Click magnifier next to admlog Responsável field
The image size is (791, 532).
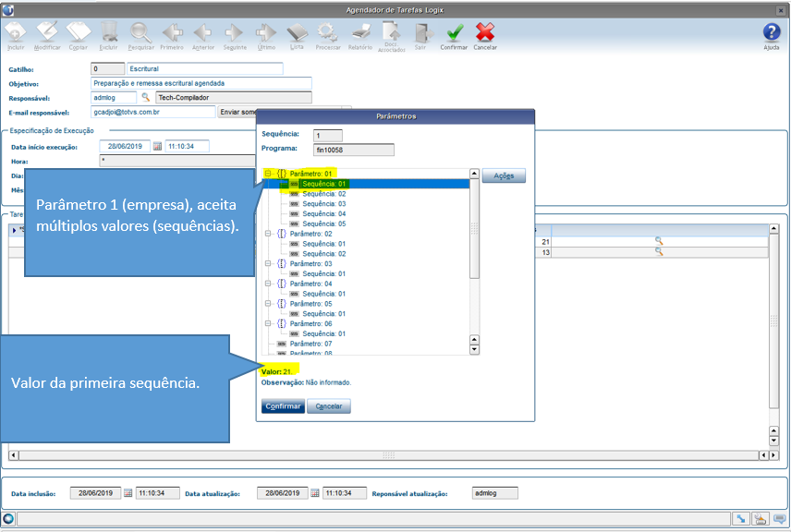pyautogui.click(x=145, y=97)
